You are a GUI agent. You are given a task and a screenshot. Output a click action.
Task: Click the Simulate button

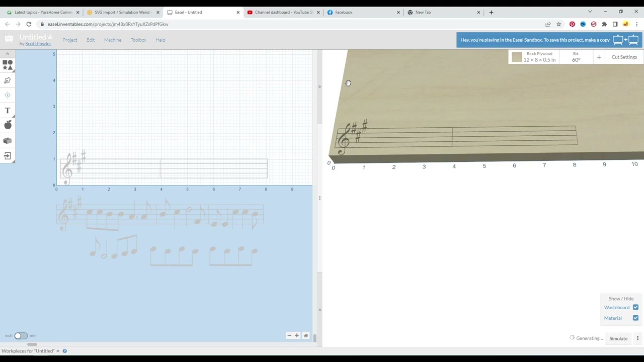coord(618,338)
